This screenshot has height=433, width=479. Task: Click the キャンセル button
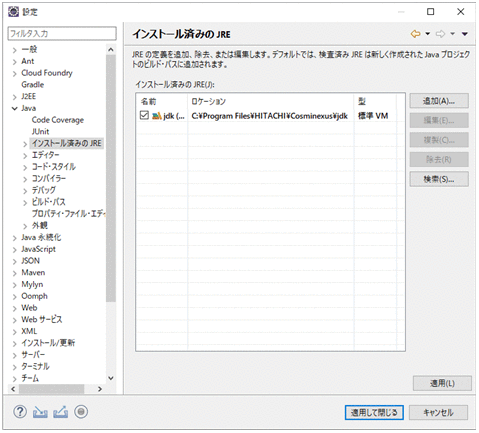(x=438, y=413)
